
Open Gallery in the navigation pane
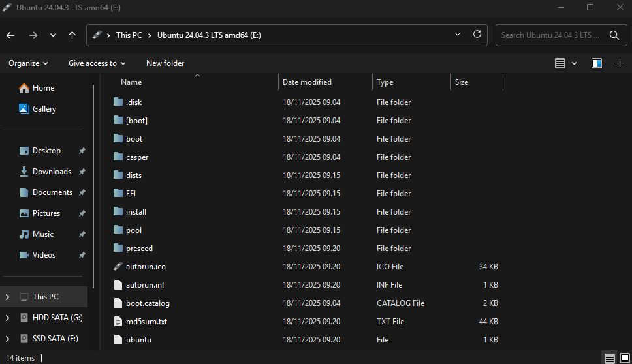pos(44,109)
